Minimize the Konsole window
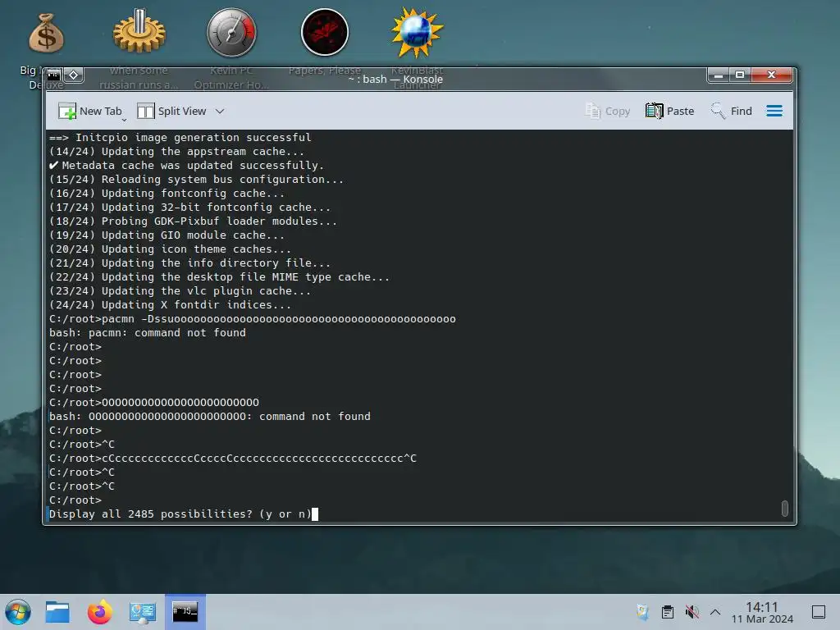The height and width of the screenshot is (630, 840). [x=719, y=75]
